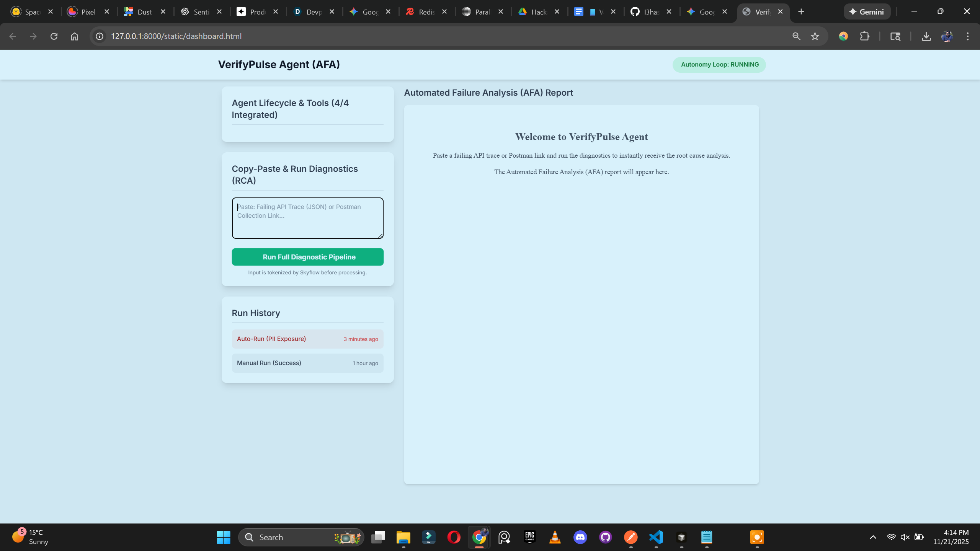Open the Gemini button in Chrome
This screenshot has height=551, width=980.
click(867, 12)
